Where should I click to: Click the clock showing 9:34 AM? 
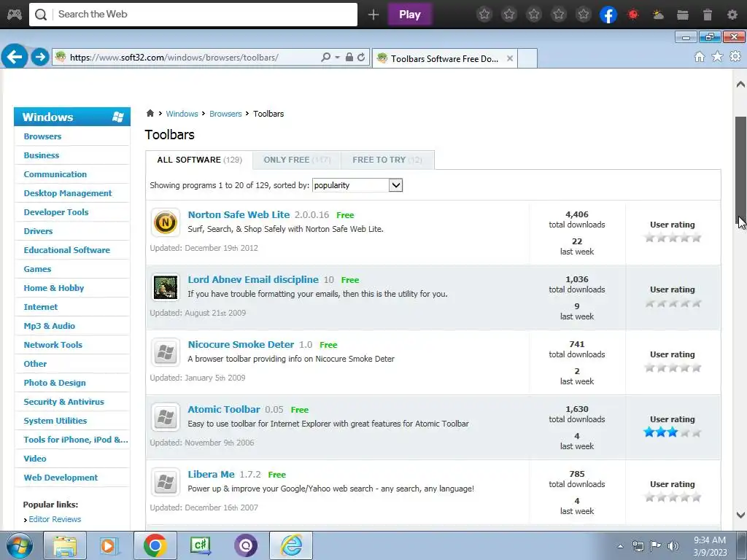(709, 540)
